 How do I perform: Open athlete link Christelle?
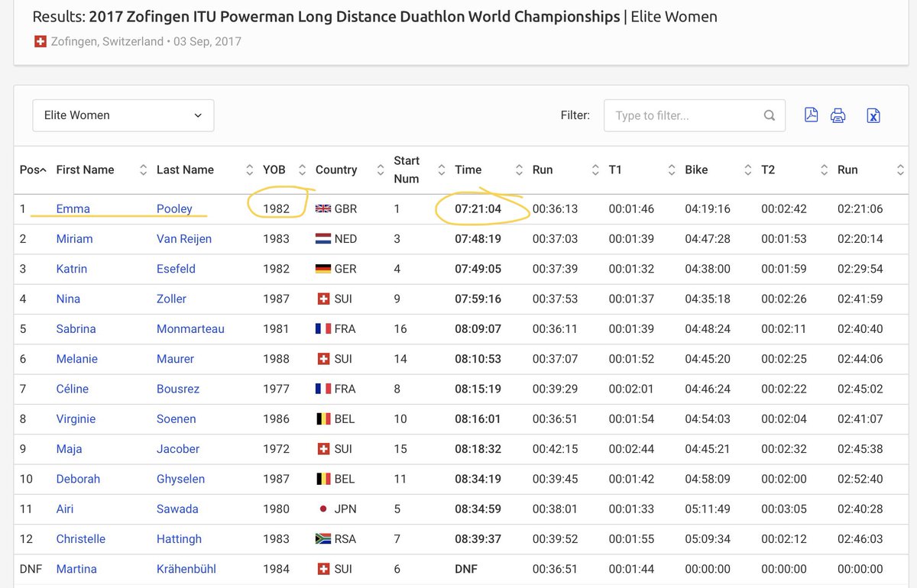[80, 538]
